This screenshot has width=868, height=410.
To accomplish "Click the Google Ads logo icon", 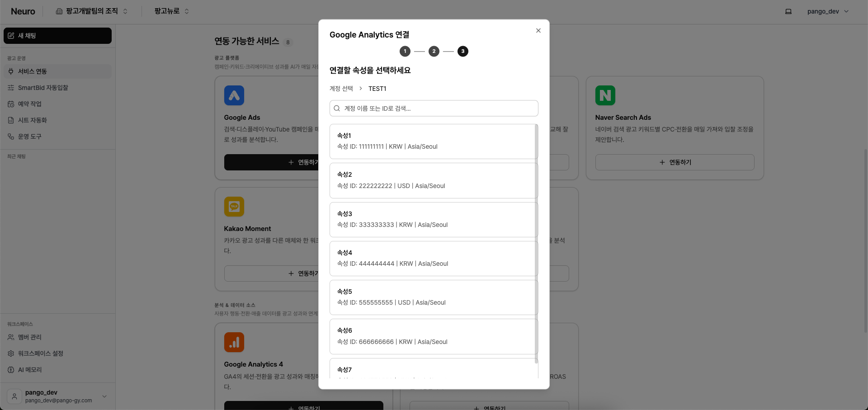I will [234, 95].
